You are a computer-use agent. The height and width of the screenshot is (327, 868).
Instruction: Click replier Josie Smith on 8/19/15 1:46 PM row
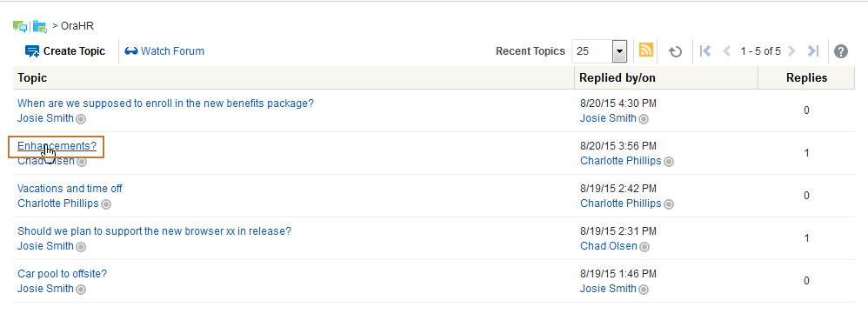tap(608, 289)
